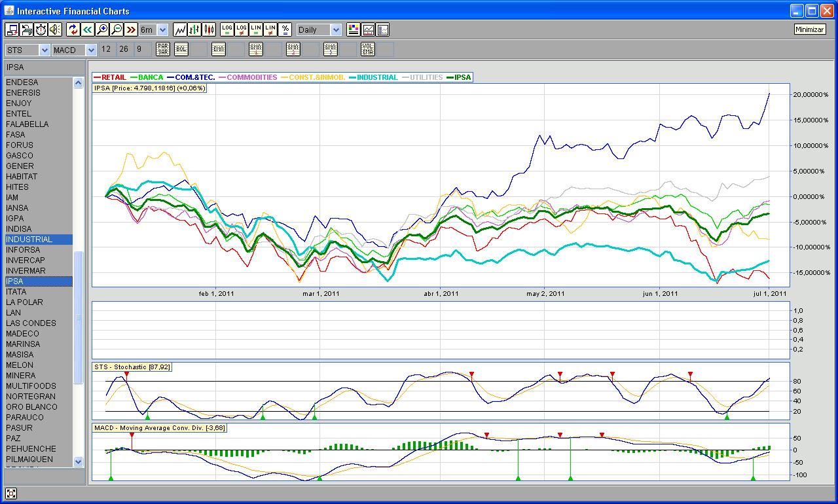Viewport: 838px width, 504px height.
Task: Toggle the VOL EMA indicator
Action: [367, 50]
